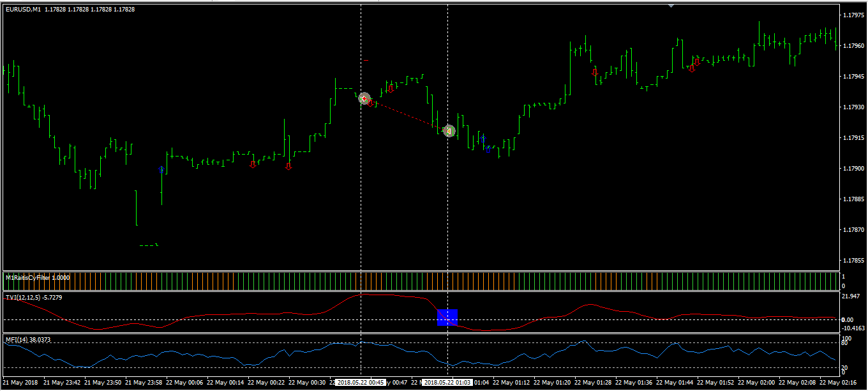Click the red down arrow near 01:28 bars
Image resolution: width=868 pixels, height=391 pixels.
tap(595, 72)
